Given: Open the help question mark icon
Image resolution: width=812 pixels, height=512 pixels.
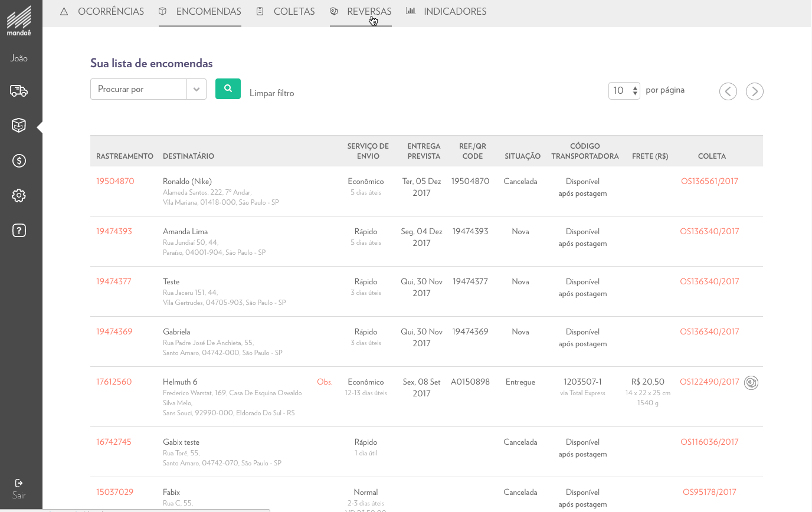Looking at the screenshot, I should [19, 230].
